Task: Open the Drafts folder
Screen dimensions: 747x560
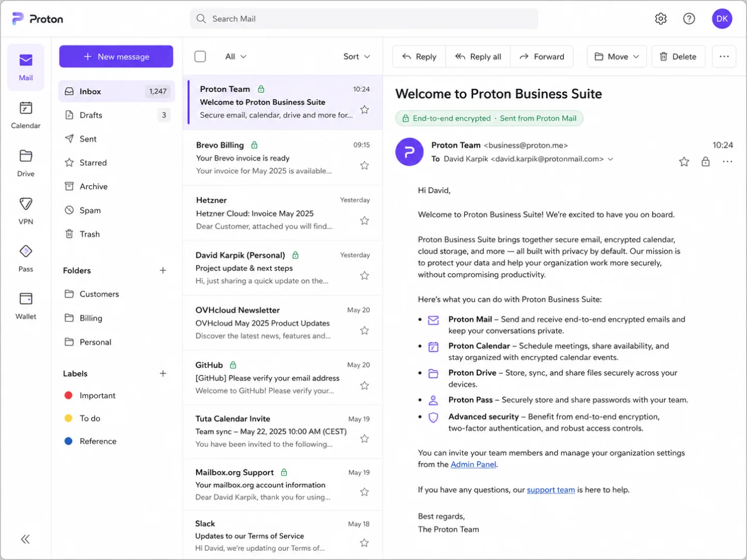Action: point(117,115)
